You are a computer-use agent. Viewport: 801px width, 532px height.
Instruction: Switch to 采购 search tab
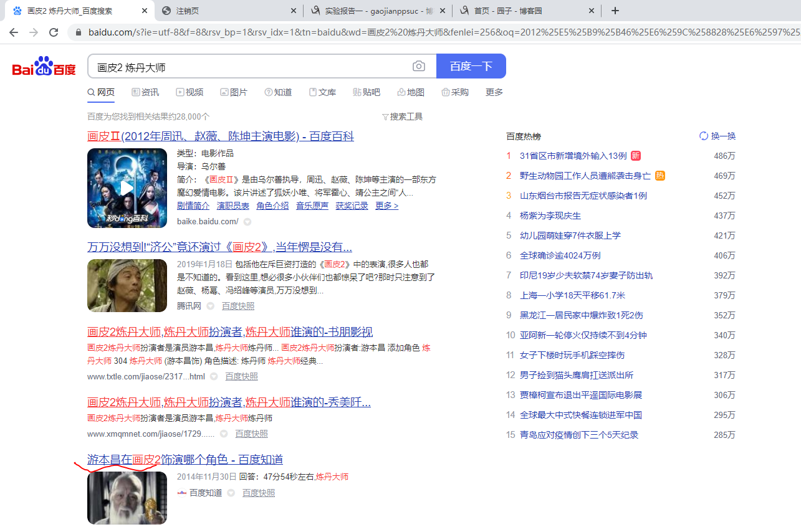pos(455,92)
